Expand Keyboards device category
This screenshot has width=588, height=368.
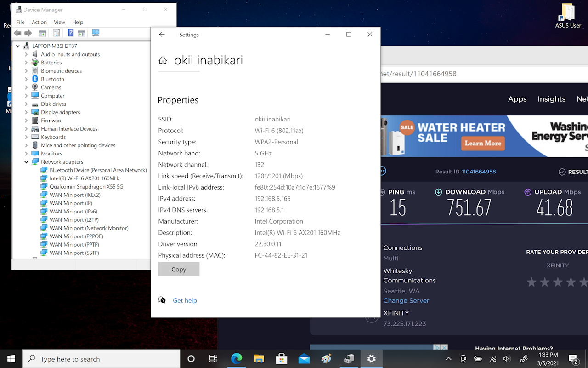[26, 137]
